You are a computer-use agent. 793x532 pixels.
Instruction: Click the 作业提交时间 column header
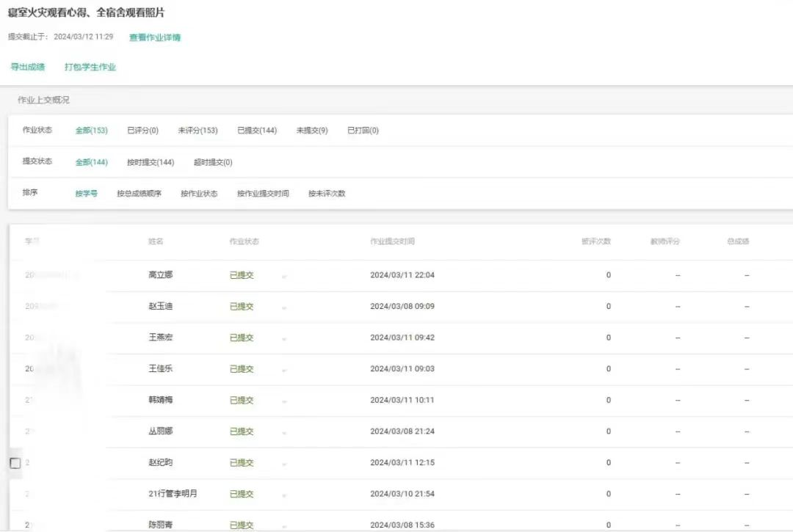click(x=392, y=241)
